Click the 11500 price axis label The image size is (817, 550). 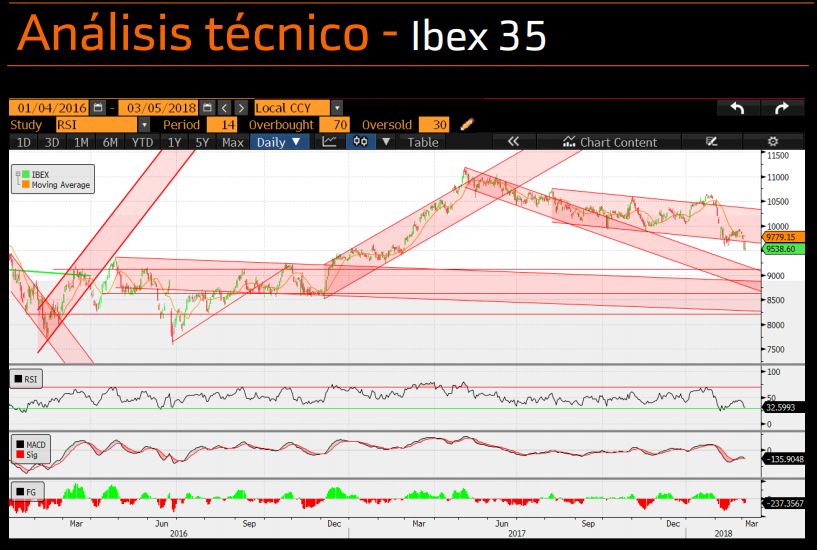tap(778, 155)
